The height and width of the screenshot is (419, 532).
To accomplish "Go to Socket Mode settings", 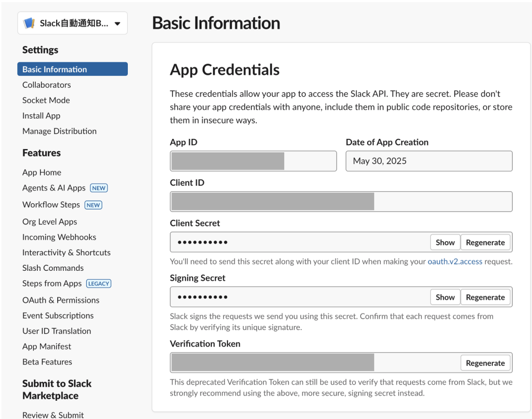I will [x=46, y=100].
